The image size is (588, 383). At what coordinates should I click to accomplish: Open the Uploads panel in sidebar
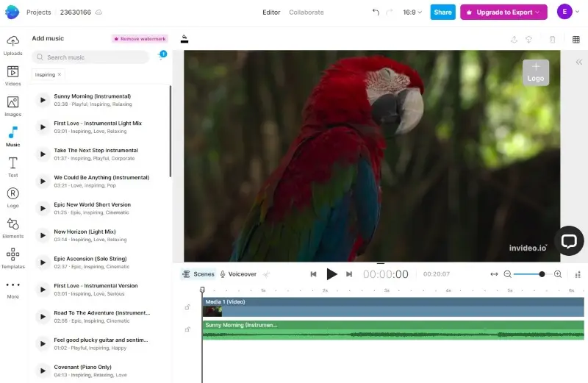12,44
